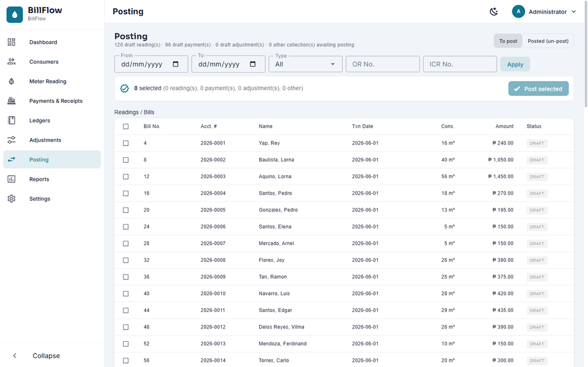588x367 pixels.
Task: Toggle dark mode moon icon
Action: coord(494,12)
